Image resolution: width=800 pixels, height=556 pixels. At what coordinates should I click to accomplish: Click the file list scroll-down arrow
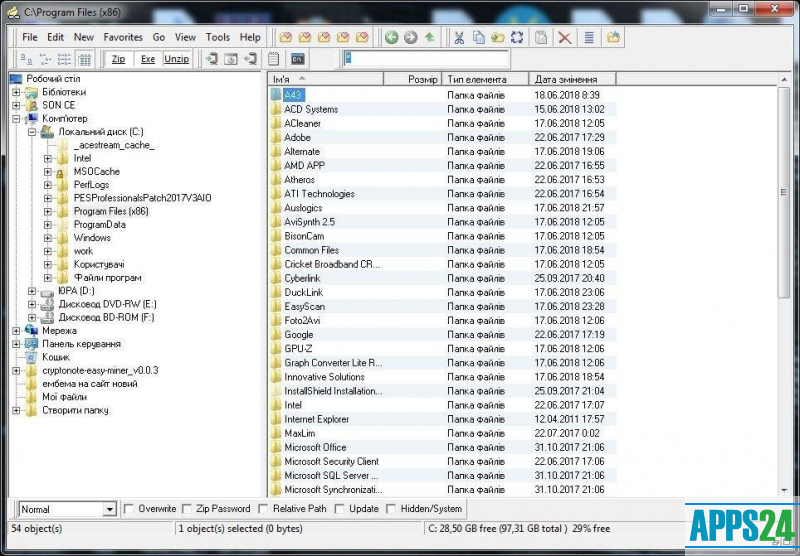pyautogui.click(x=784, y=490)
